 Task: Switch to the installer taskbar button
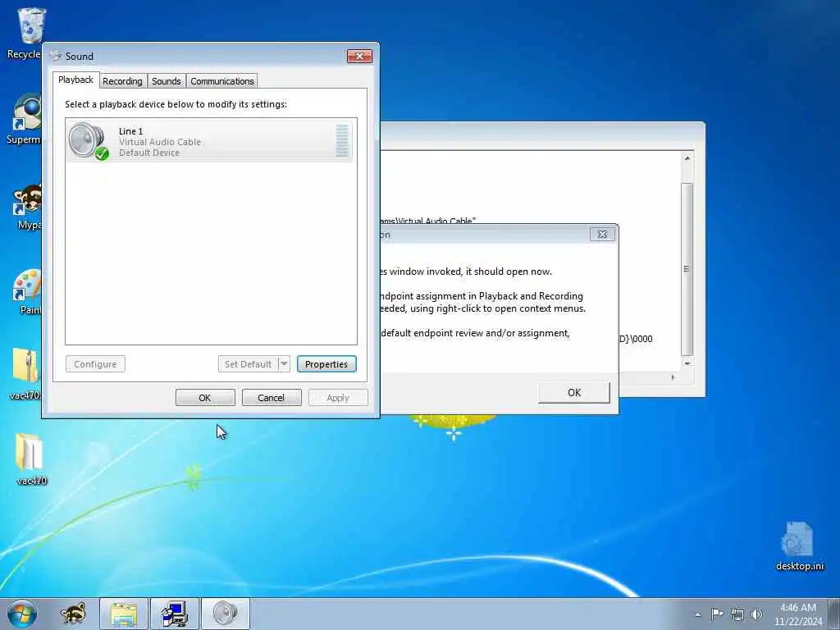click(175, 614)
